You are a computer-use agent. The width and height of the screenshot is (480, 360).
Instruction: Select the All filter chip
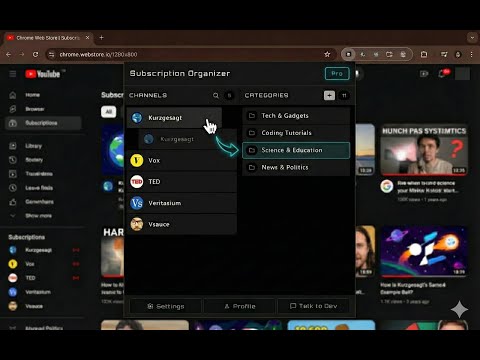[109, 112]
